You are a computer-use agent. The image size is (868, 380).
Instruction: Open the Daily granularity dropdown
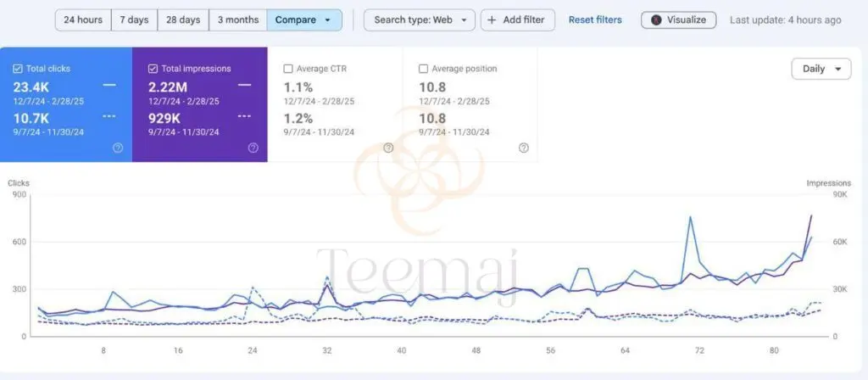(820, 69)
